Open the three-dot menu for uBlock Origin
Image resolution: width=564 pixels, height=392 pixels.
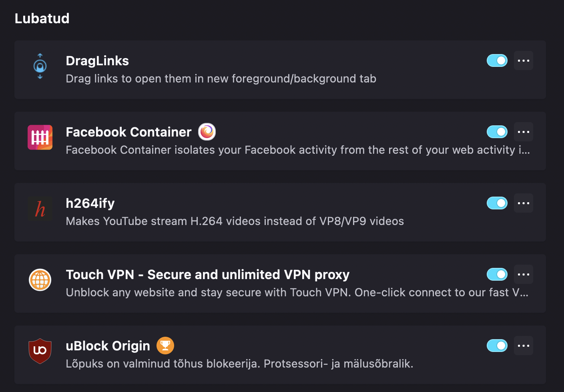pyautogui.click(x=524, y=346)
